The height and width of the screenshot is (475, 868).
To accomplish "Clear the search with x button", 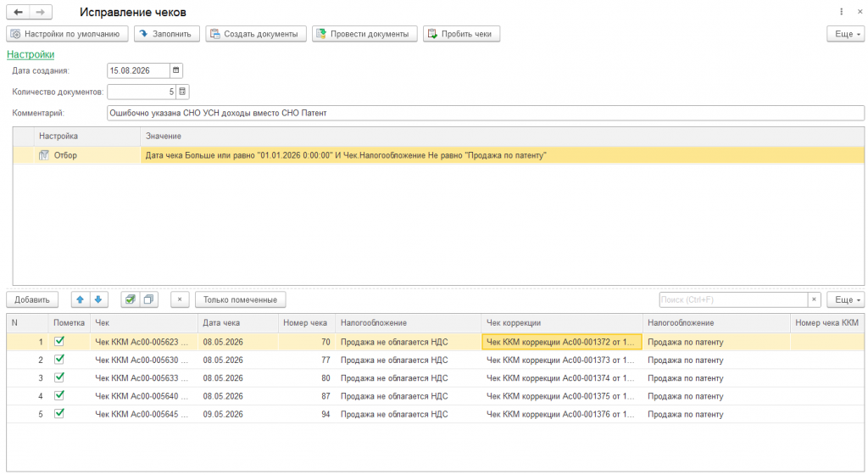I will [x=814, y=299].
